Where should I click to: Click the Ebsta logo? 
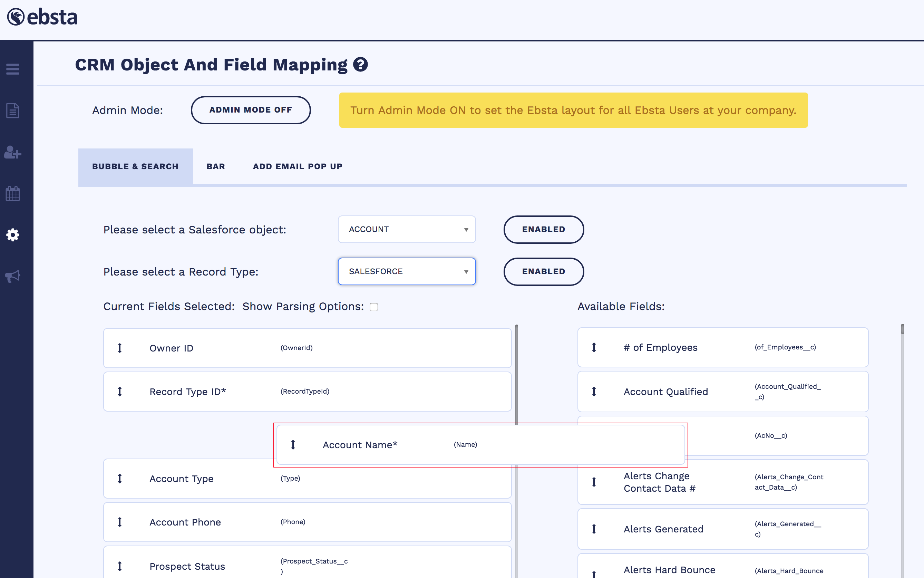[42, 17]
